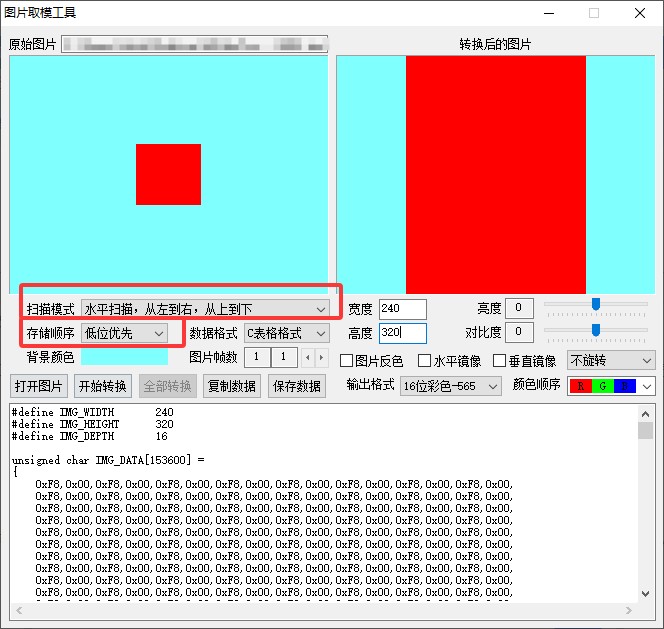Viewport: 664px width, 629px height.
Task: Click the scrollbar up arrow in code output
Action: pos(645,412)
